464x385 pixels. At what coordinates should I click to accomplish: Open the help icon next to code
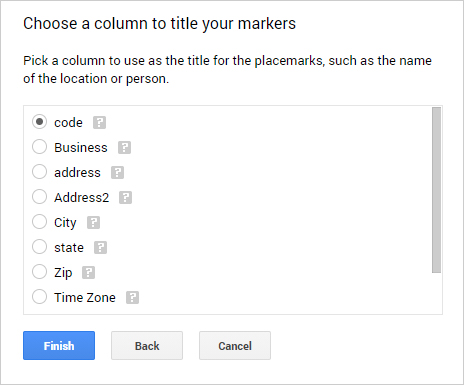pos(99,123)
